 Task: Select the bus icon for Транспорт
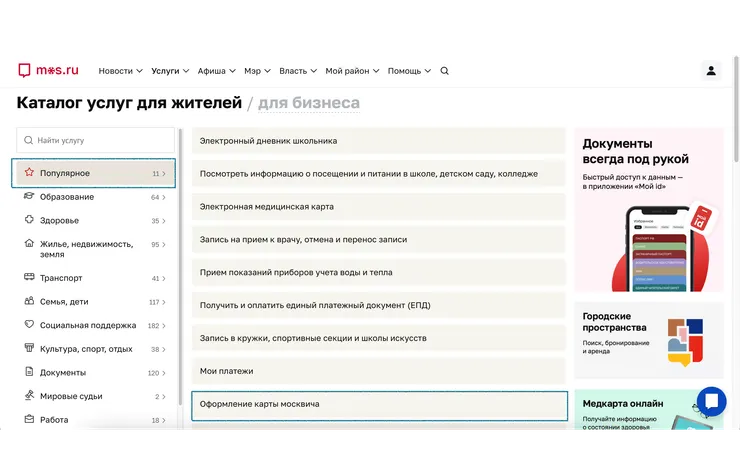[x=29, y=277]
